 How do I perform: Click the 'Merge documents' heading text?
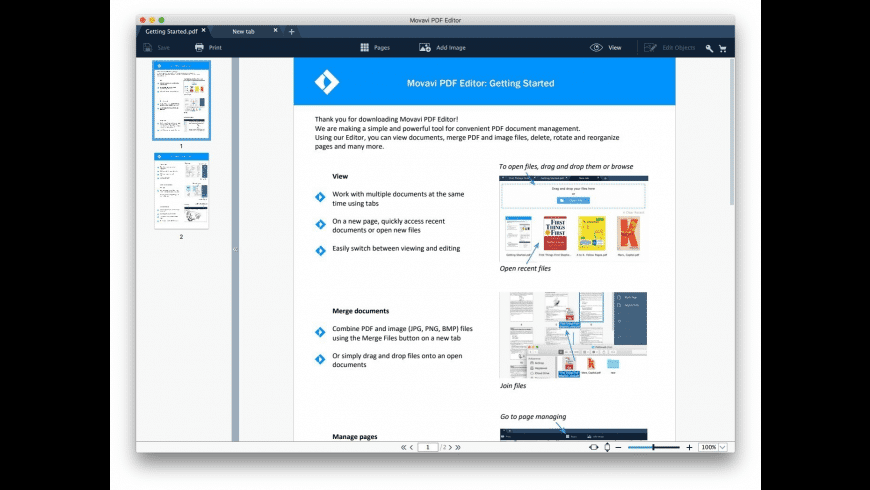point(361,311)
